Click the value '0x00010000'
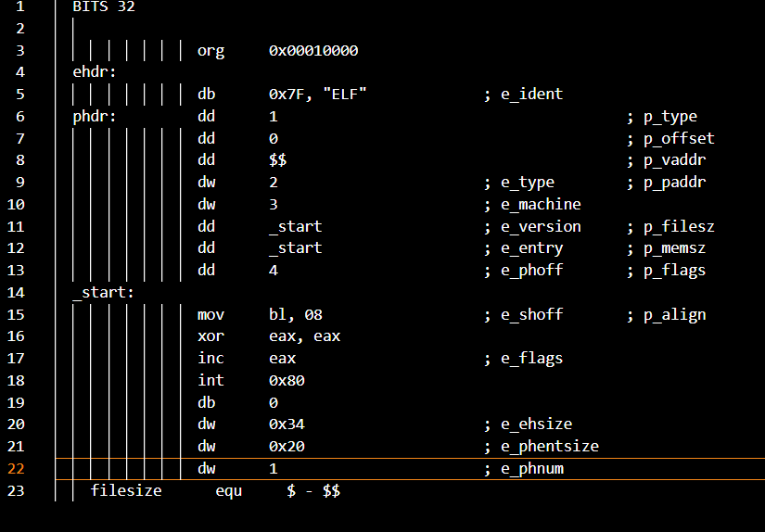The image size is (765, 532). pos(313,50)
